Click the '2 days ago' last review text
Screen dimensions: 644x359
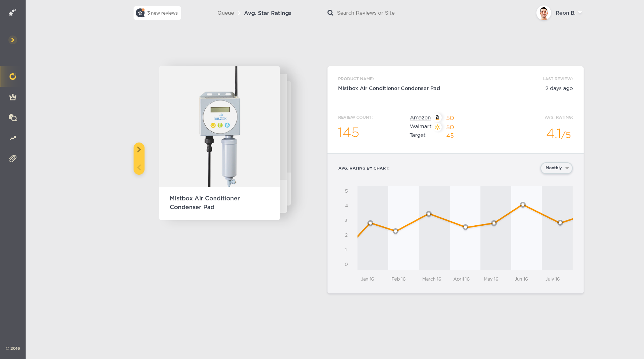tap(559, 88)
